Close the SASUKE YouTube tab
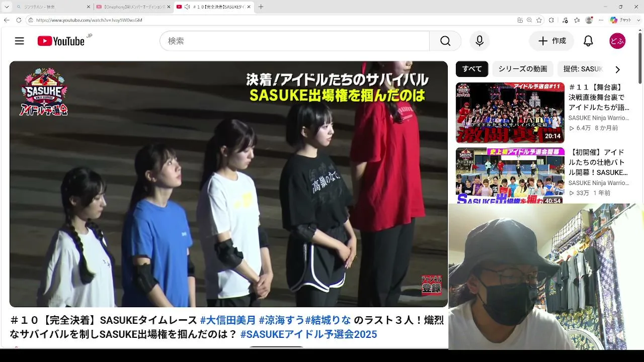Screen dimensions: 644x362 click(249, 7)
